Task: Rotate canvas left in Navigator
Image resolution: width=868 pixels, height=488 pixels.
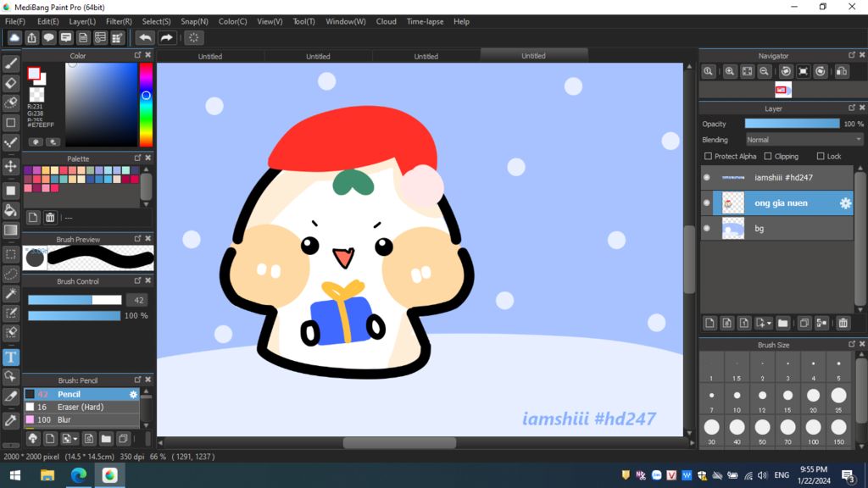Action: 786,71
